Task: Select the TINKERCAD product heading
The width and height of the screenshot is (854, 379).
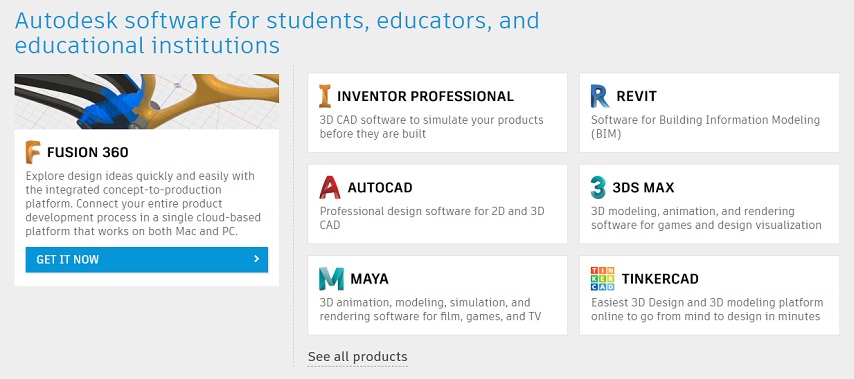Action: point(660,279)
